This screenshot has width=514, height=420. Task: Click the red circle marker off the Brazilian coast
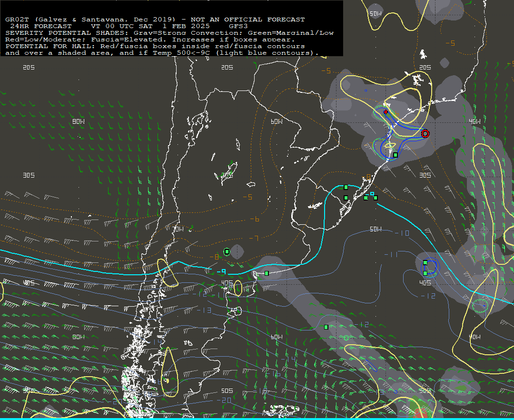tap(425, 133)
